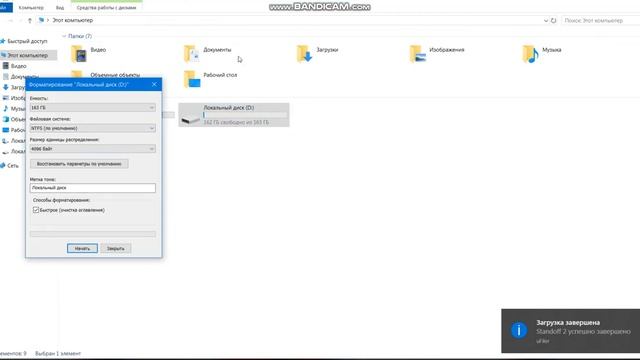This screenshot has width=640, height=360.
Task: Click the Сеть network icon in sidebar
Action: 3,165
